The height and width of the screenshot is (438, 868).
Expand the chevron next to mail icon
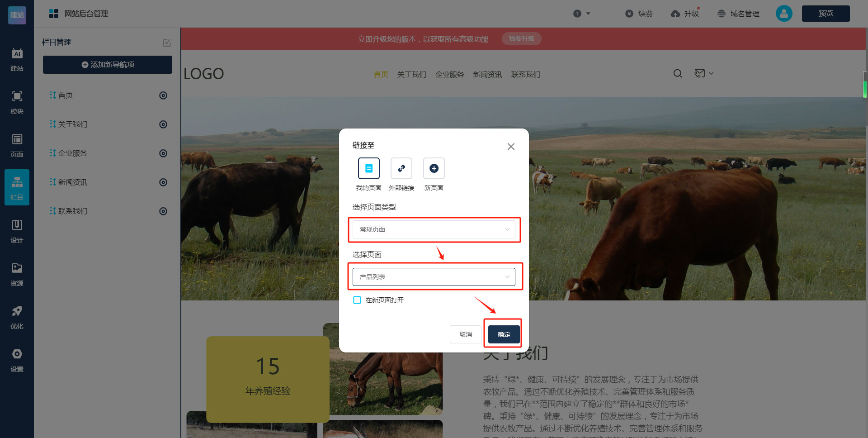[711, 73]
